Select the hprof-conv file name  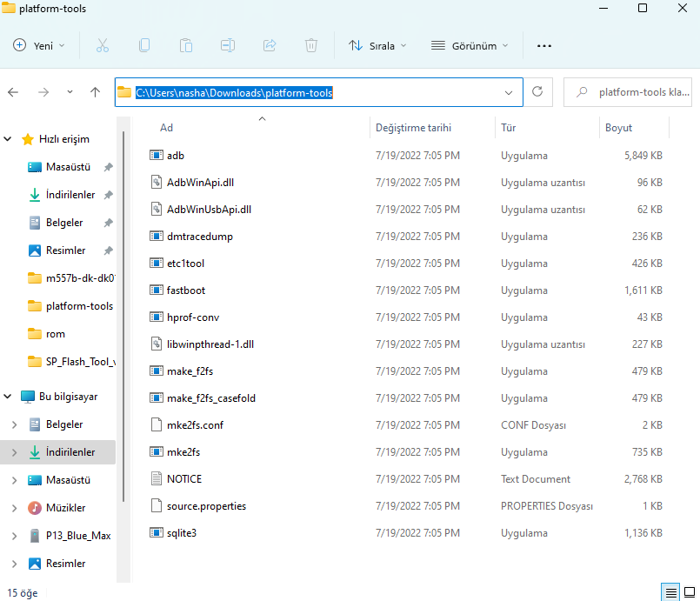click(193, 317)
